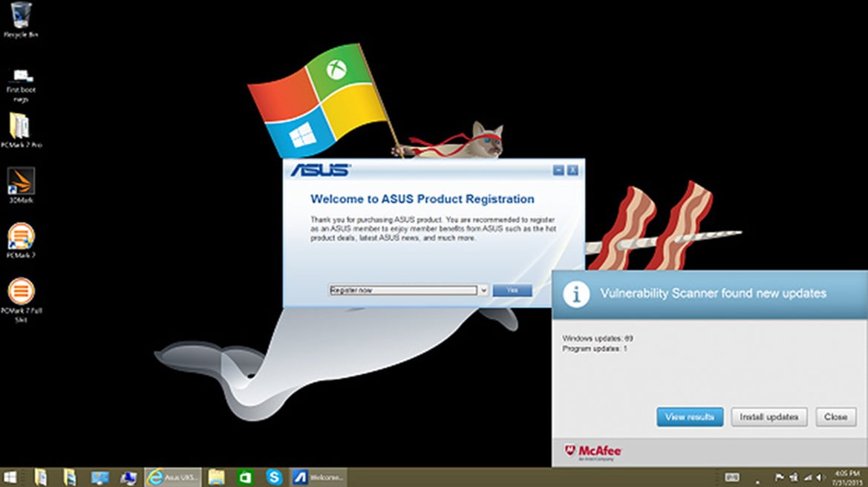Click the 'Program updates: 1' text
The image size is (868, 487).
595,349
